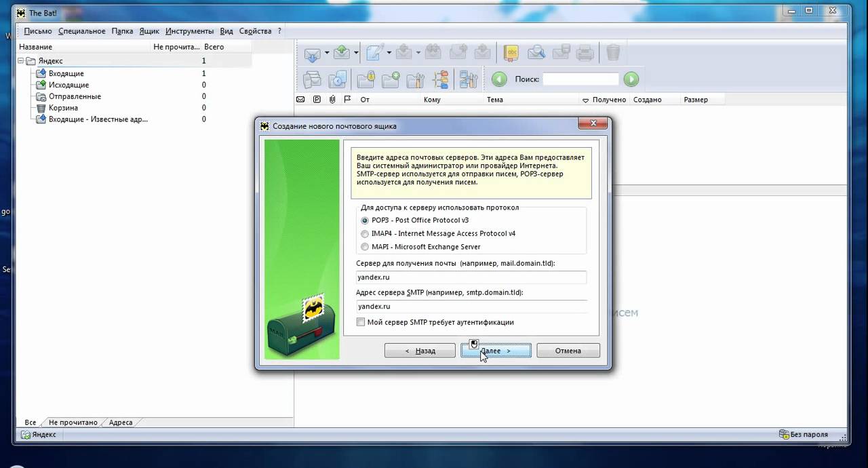Viewport: 868px width, 468px height.
Task: Switch to the Не прочитано tab
Action: pos(73,423)
